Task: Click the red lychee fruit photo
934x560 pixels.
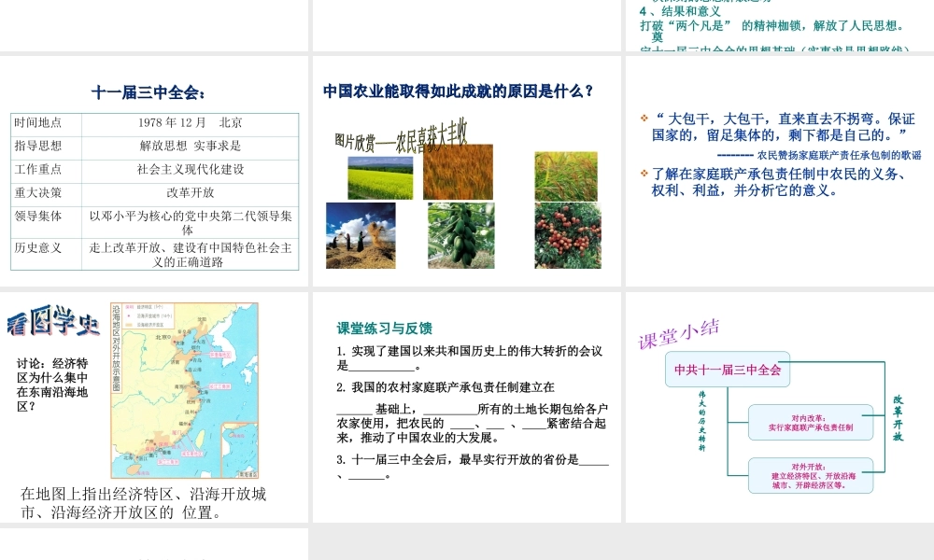Action: coord(568,235)
